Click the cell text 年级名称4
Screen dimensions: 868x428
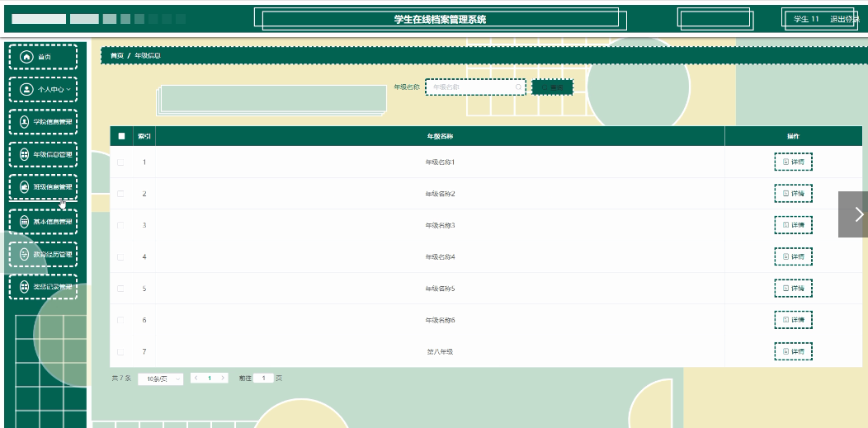[x=440, y=256]
